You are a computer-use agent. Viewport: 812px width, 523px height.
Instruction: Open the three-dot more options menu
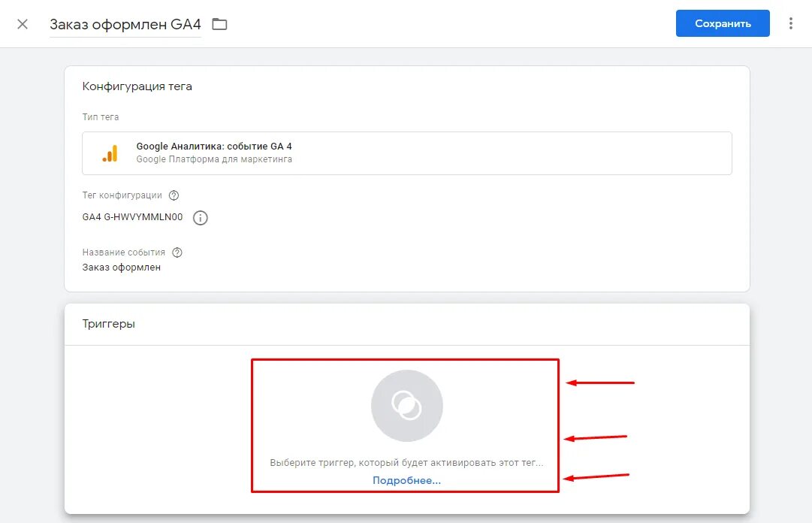point(790,23)
